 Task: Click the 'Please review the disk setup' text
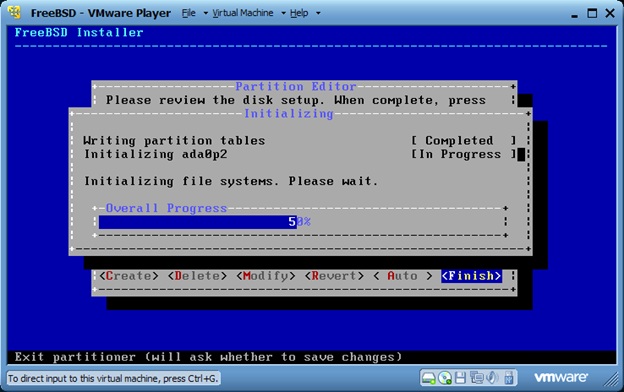pyautogui.click(x=295, y=100)
